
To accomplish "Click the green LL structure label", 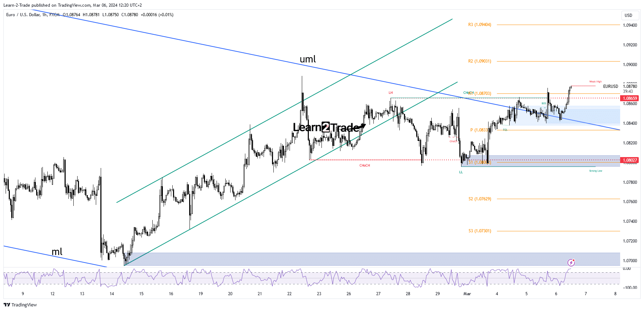I will pyautogui.click(x=461, y=172).
